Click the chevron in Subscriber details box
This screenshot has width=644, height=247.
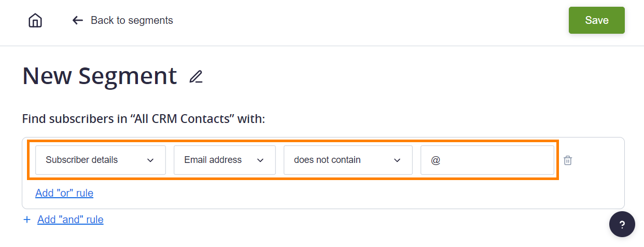[150, 160]
